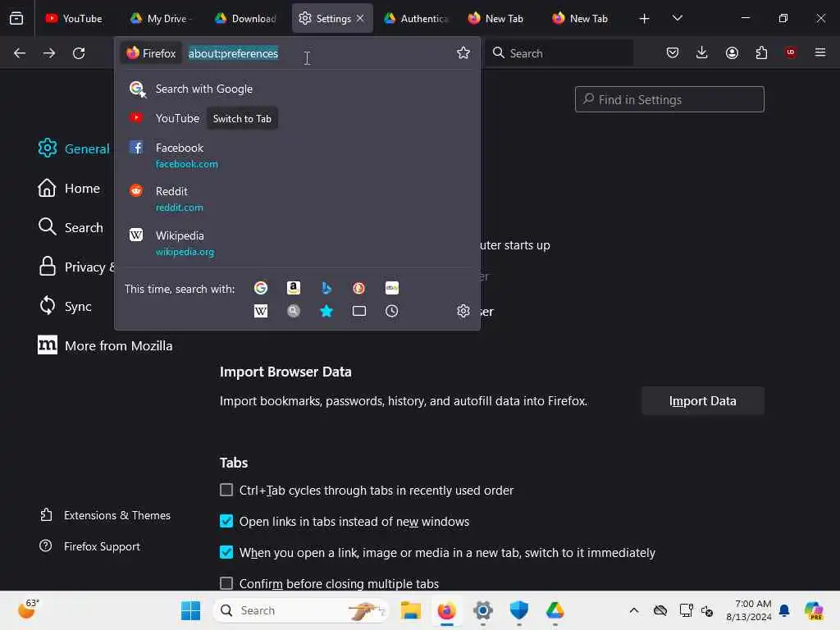Click the taskbar Search box
Screen dimensions: 840x630
coord(301,610)
